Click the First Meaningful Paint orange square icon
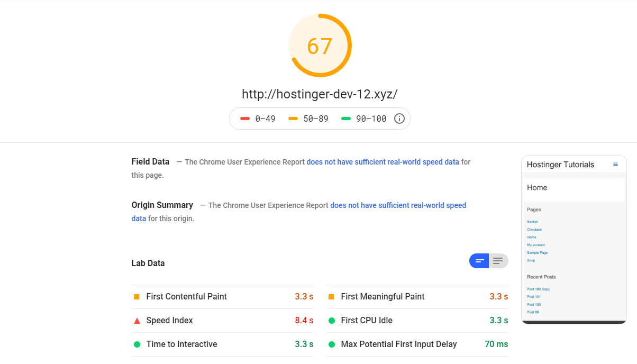 click(x=331, y=297)
